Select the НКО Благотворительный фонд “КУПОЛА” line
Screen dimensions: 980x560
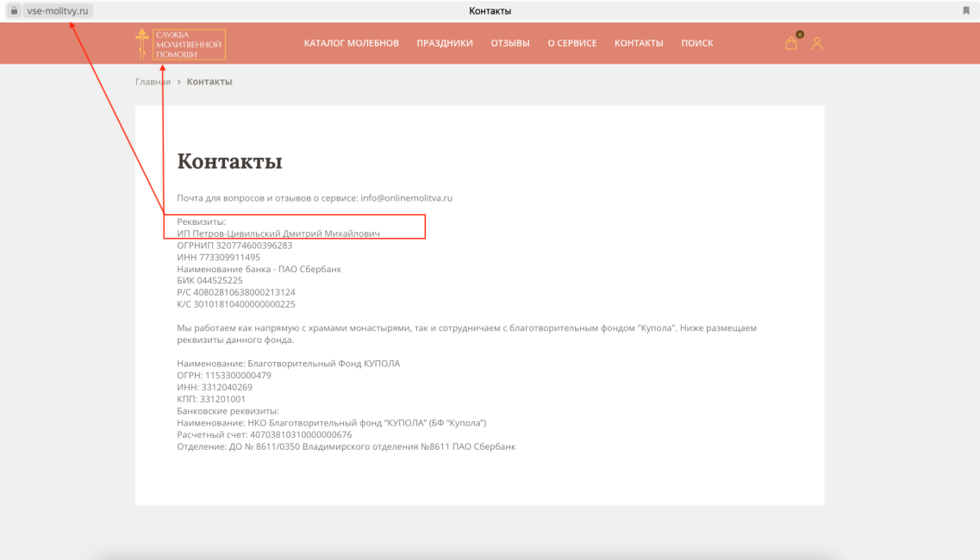(x=331, y=423)
